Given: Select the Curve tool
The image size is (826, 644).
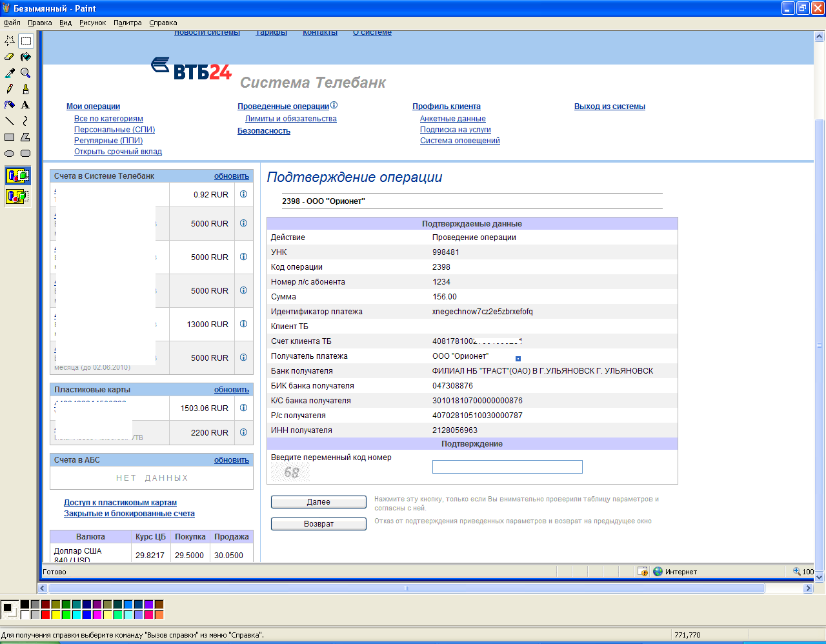Looking at the screenshot, I should point(26,121).
